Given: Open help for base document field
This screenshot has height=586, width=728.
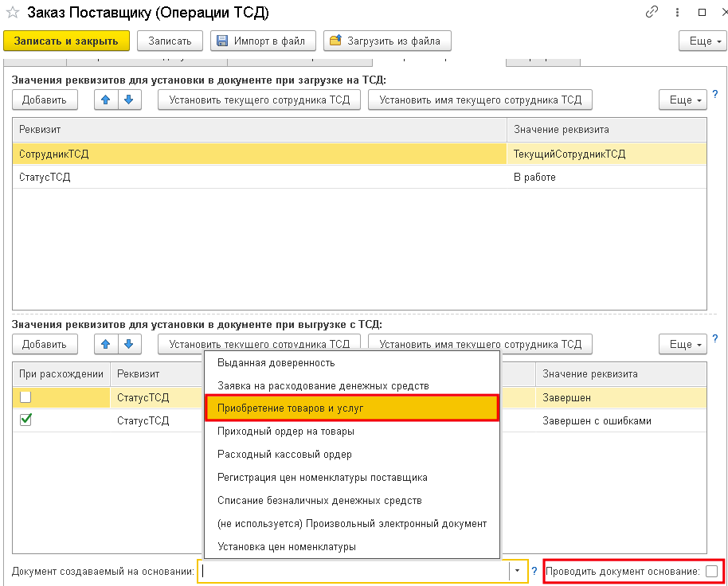Looking at the screenshot, I should click(x=534, y=571).
